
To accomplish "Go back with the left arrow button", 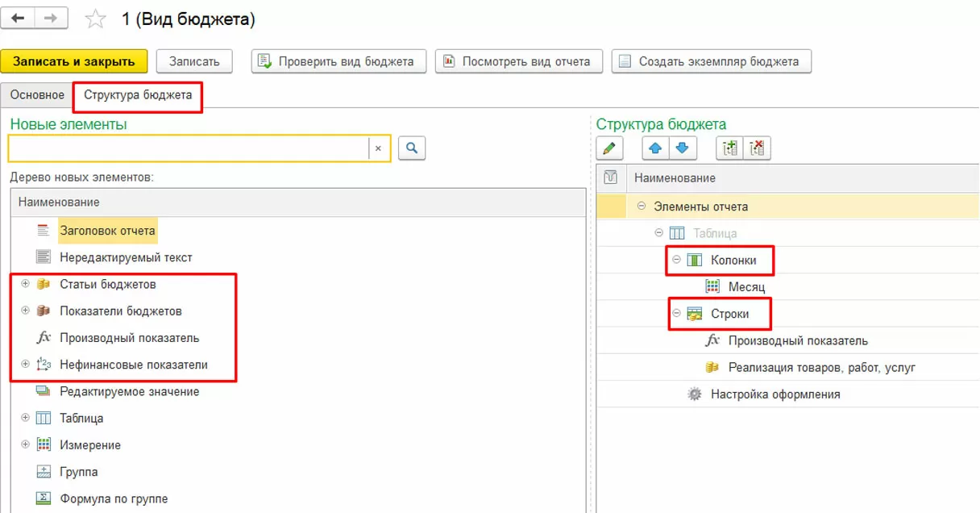I will coord(19,19).
